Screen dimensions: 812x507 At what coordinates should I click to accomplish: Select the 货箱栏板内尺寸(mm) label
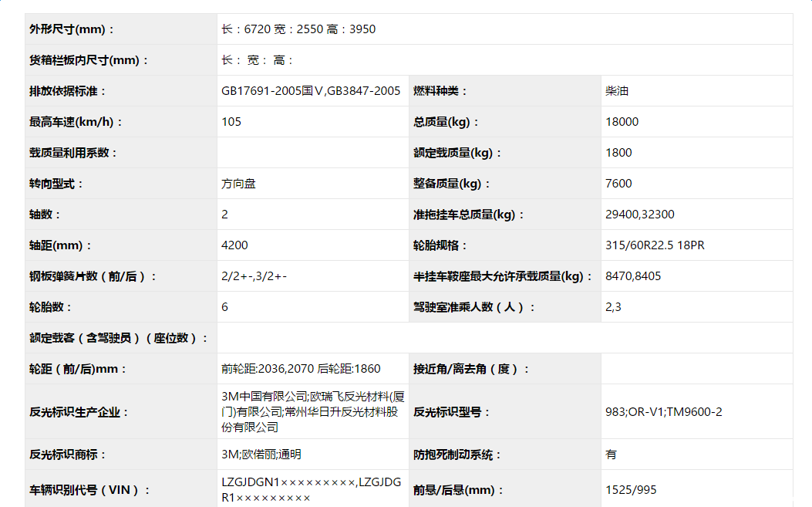pyautogui.click(x=89, y=60)
